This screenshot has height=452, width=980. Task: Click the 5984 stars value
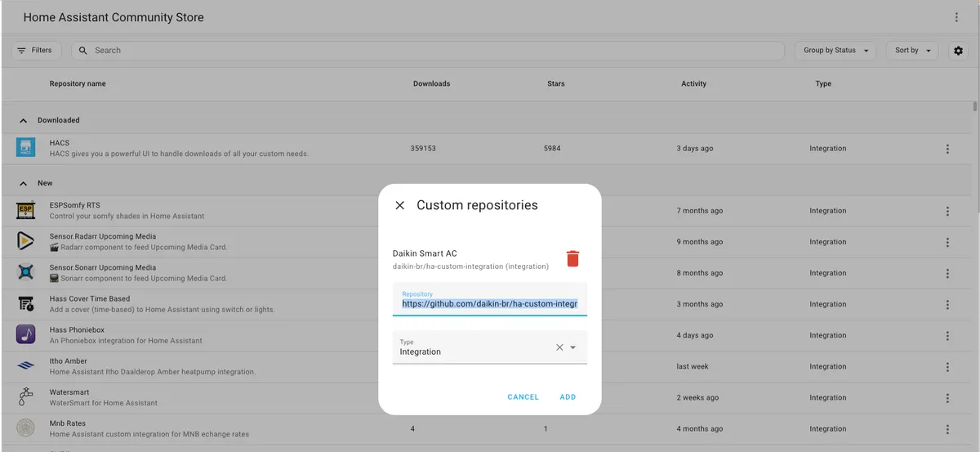click(552, 149)
